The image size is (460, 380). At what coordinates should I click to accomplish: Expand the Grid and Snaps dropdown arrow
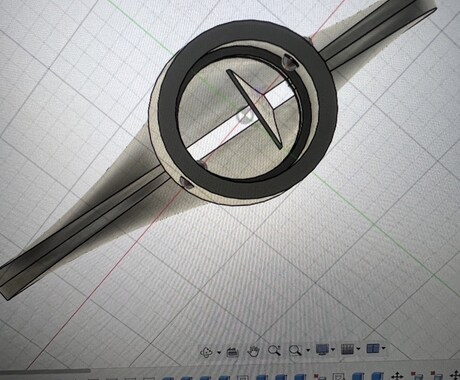coord(358,349)
